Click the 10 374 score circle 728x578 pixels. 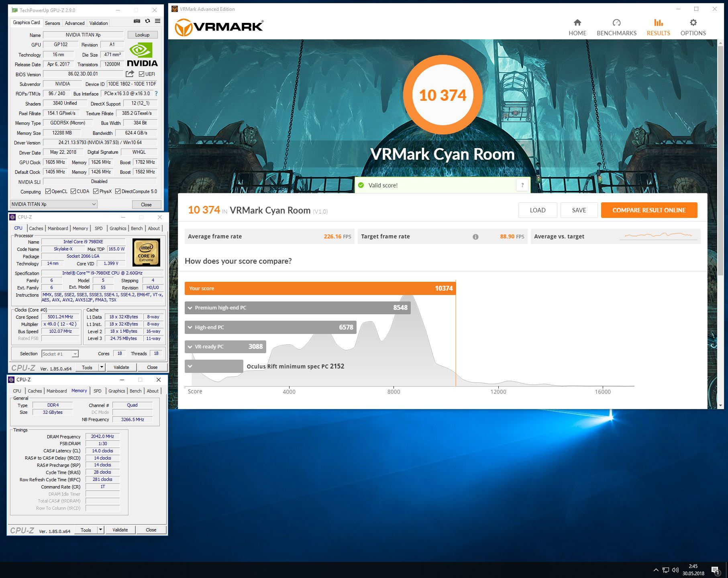tap(443, 95)
